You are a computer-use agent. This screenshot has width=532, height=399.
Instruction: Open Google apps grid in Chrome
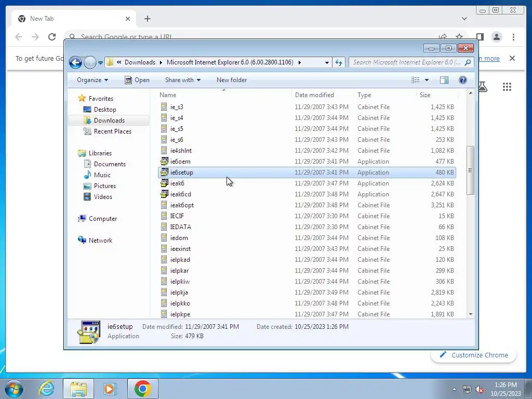(507, 87)
